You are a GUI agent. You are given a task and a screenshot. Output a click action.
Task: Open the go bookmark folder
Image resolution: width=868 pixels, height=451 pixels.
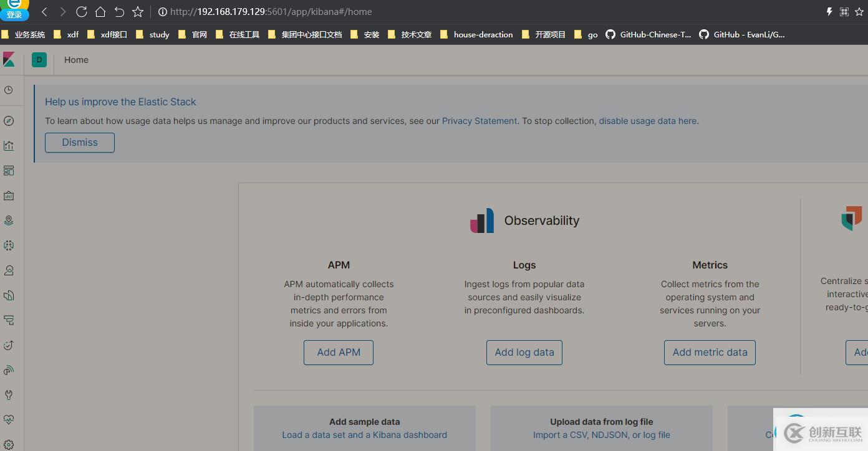point(586,35)
